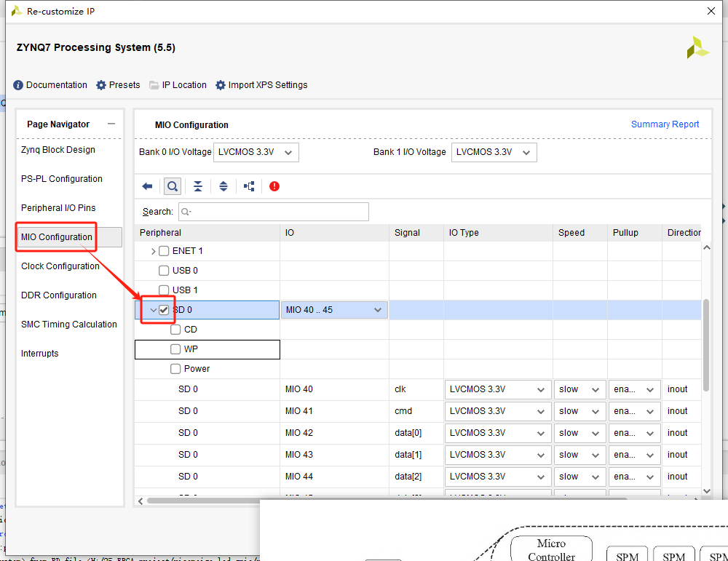The image size is (728, 561).
Task: Open Pullup dropdown for MIO 42
Action: (x=635, y=433)
